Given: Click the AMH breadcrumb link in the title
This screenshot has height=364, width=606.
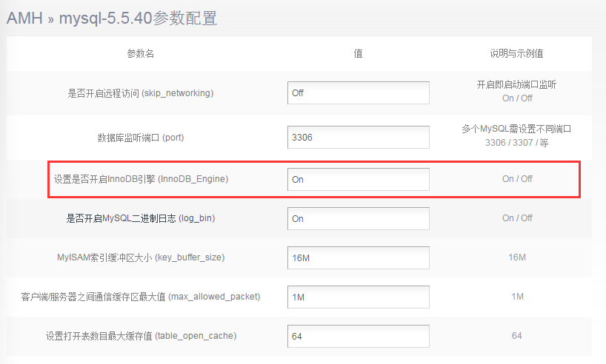Looking at the screenshot, I should [24, 18].
